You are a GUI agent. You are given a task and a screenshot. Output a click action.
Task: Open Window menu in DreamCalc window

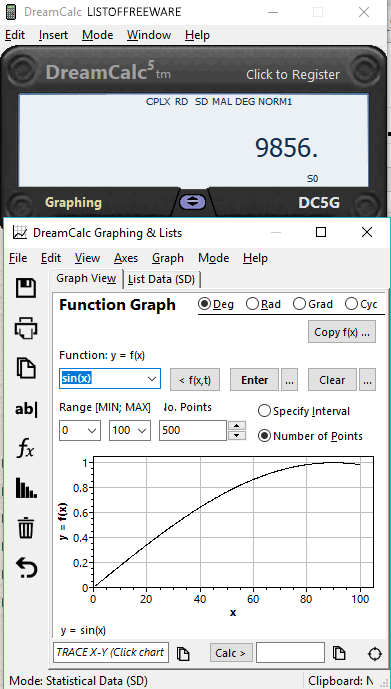[x=149, y=35]
